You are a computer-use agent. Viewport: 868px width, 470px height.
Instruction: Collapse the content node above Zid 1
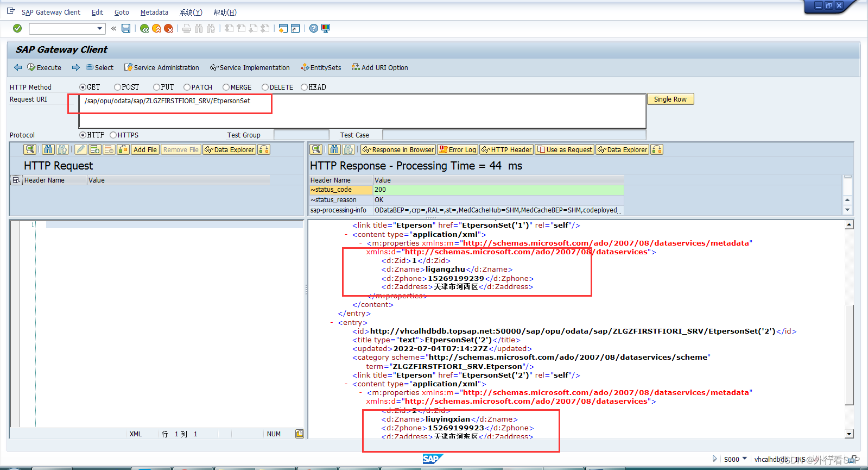tap(346, 235)
